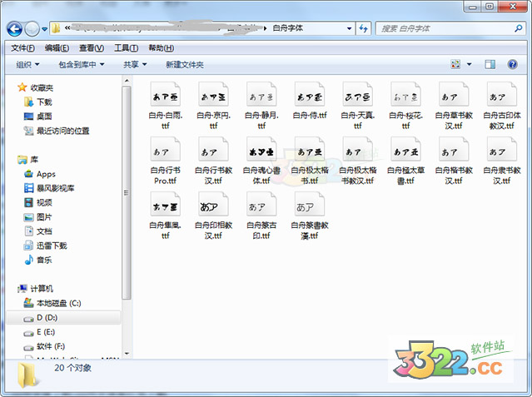Select font file 白舟楷书教汉.ttf
Image resolution: width=532 pixels, height=397 pixels.
coord(454,161)
